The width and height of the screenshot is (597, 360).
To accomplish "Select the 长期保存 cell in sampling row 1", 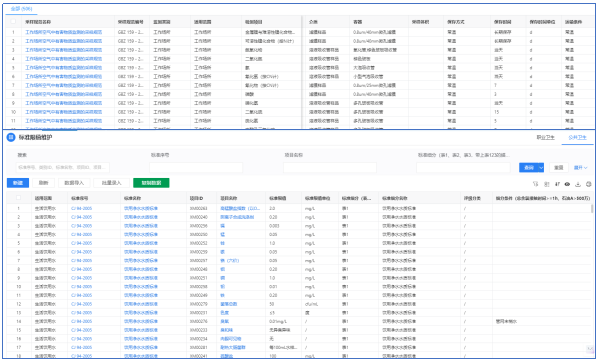I will coord(503,32).
